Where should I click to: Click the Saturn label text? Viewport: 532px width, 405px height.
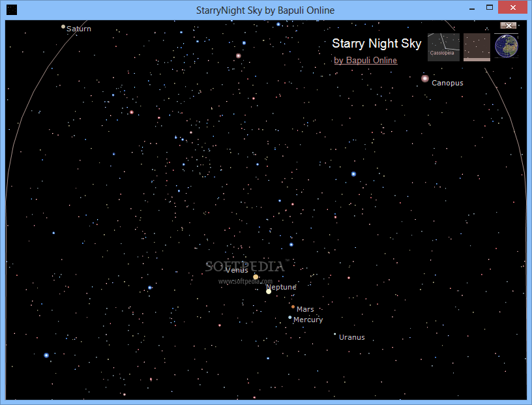click(79, 29)
